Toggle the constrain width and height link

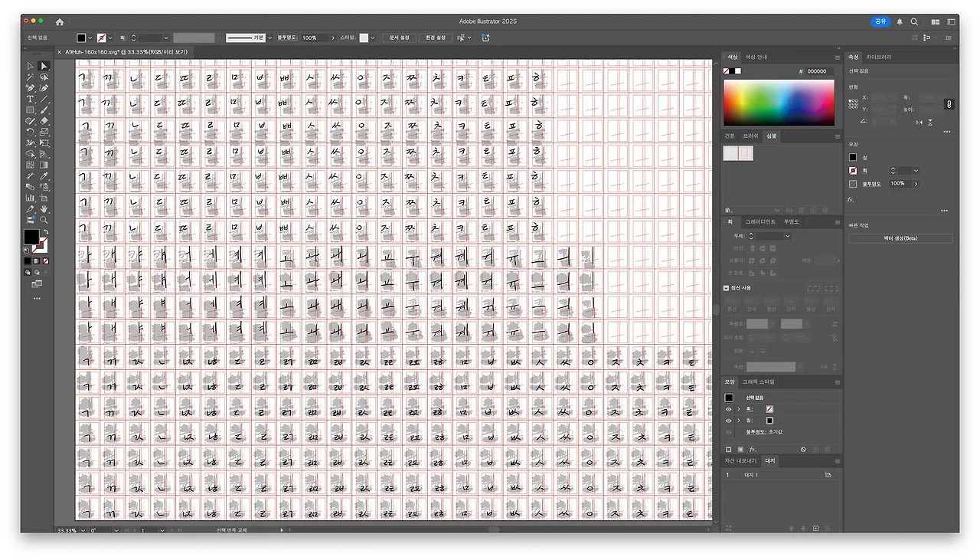tap(949, 104)
